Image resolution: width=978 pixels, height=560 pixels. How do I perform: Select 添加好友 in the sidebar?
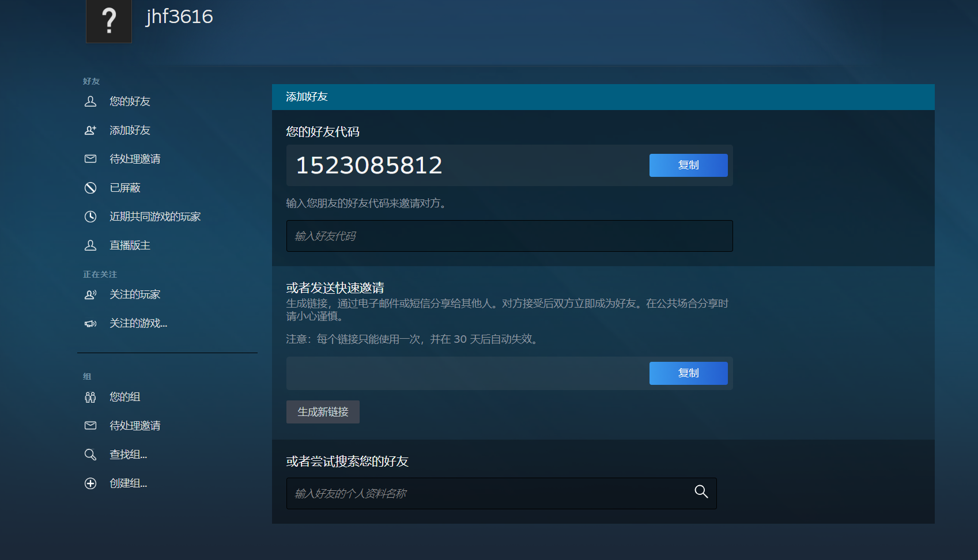point(130,130)
